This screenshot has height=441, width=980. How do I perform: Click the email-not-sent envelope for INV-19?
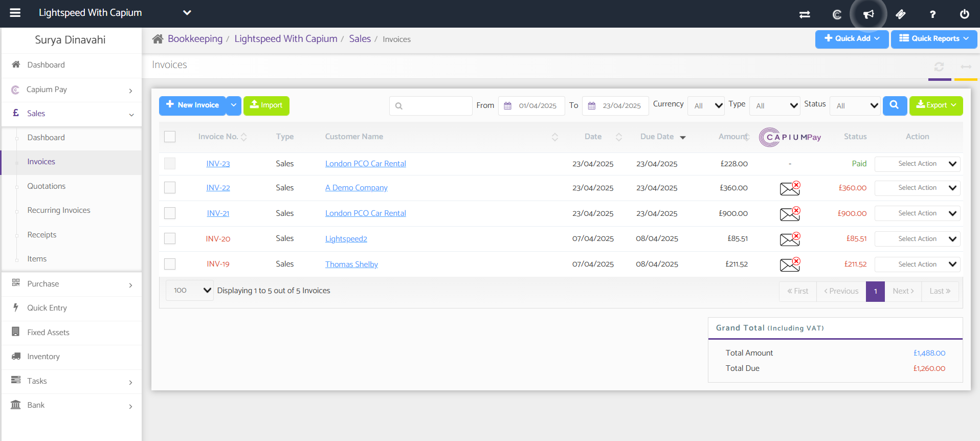[790, 264]
